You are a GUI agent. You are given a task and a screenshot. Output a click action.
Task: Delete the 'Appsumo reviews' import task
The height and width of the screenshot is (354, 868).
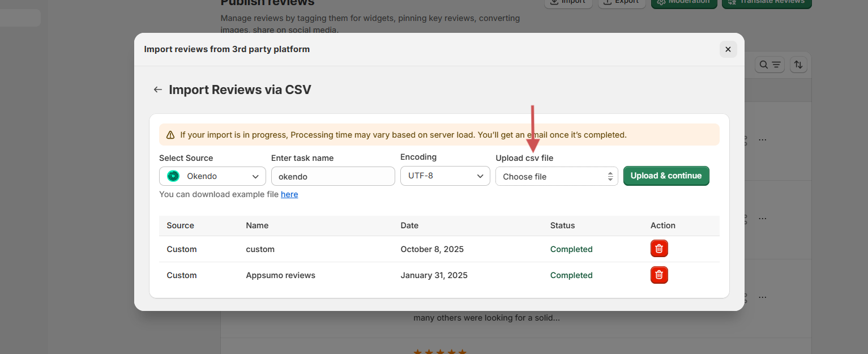(659, 275)
